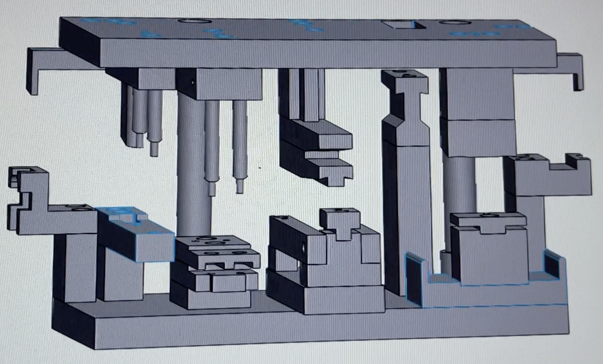The image size is (603, 364).
Task: Select the large upper die plate
Action: pos(308,43)
